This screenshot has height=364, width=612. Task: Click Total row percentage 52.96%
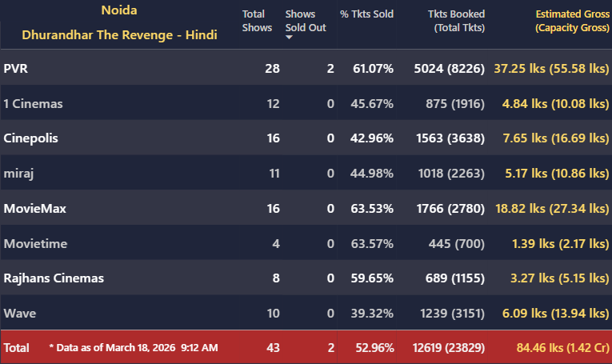(374, 348)
